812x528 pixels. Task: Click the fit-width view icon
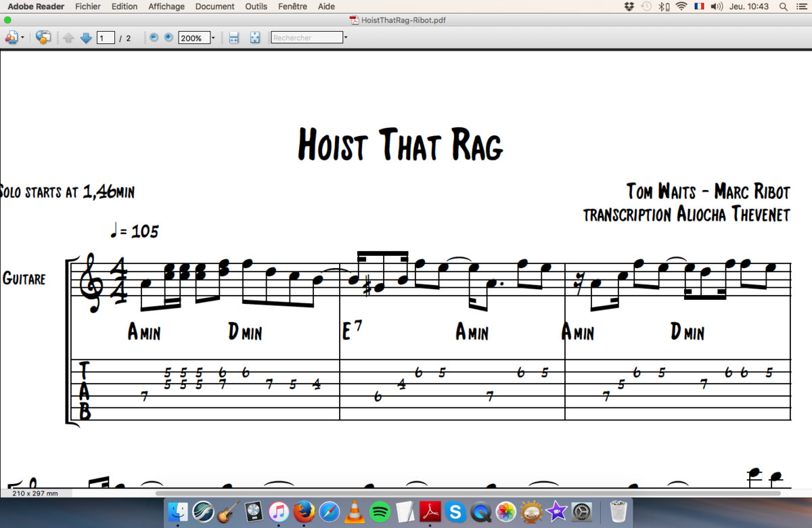coord(232,38)
